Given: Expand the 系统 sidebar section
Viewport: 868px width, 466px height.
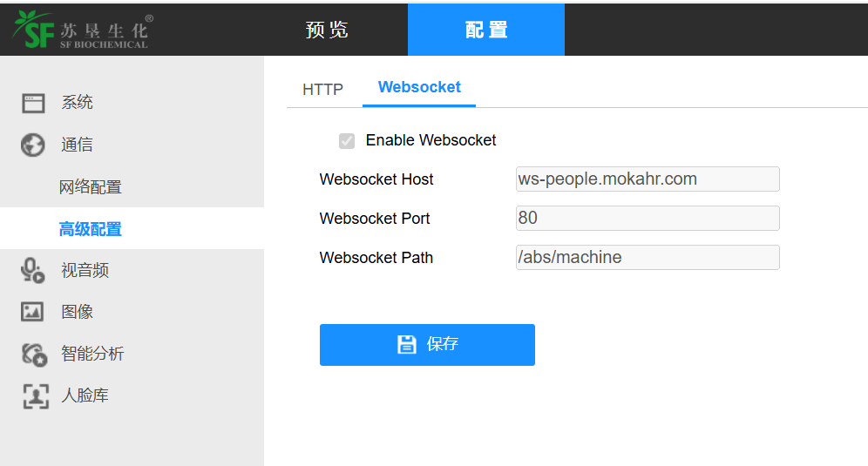Looking at the screenshot, I should pos(77,103).
